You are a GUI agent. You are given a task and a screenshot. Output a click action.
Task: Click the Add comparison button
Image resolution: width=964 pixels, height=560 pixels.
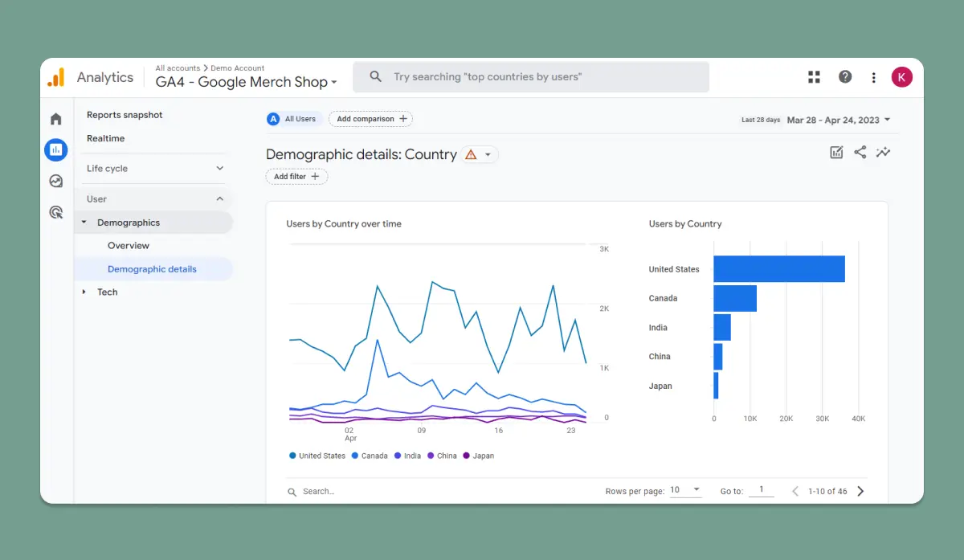tap(370, 119)
